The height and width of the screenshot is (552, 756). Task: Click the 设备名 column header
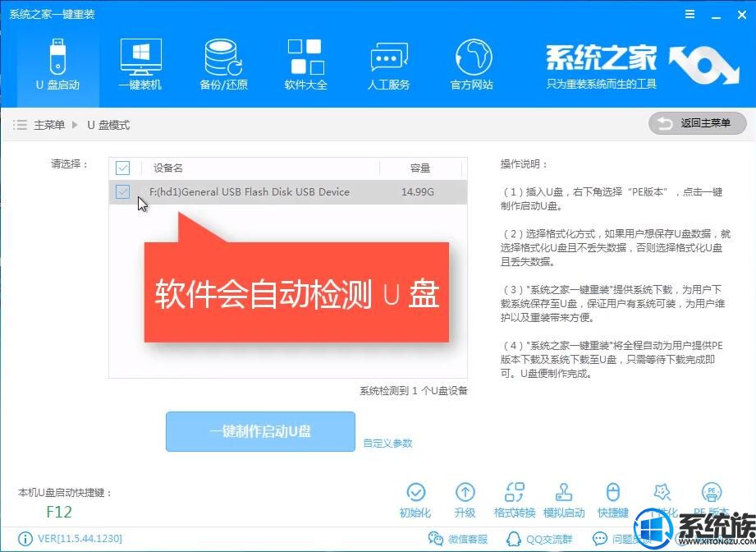point(167,168)
